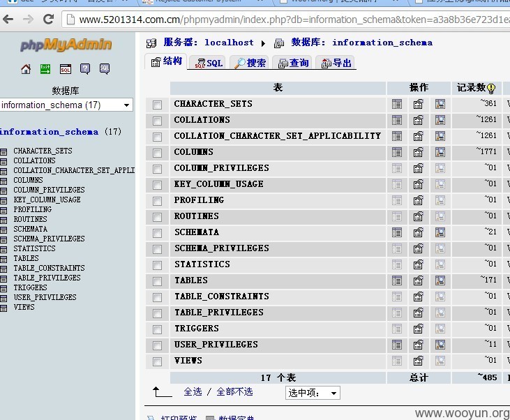Tick the CHARACTER_SETS checkbox
Screen dimensions: 510x420
[x=158, y=105]
